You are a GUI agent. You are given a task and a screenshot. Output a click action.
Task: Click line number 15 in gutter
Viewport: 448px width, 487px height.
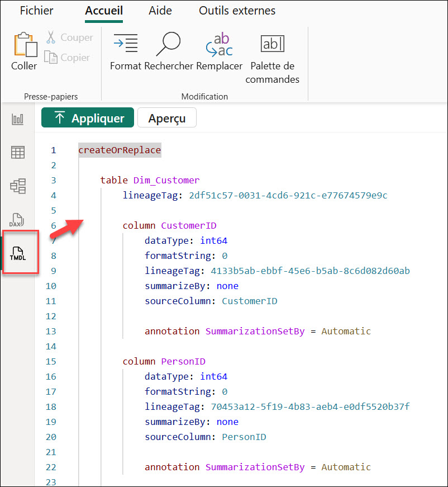pos(51,361)
